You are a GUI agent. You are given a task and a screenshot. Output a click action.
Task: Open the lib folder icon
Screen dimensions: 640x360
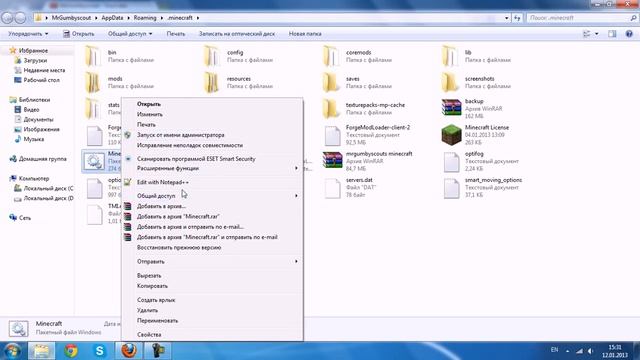(x=450, y=56)
